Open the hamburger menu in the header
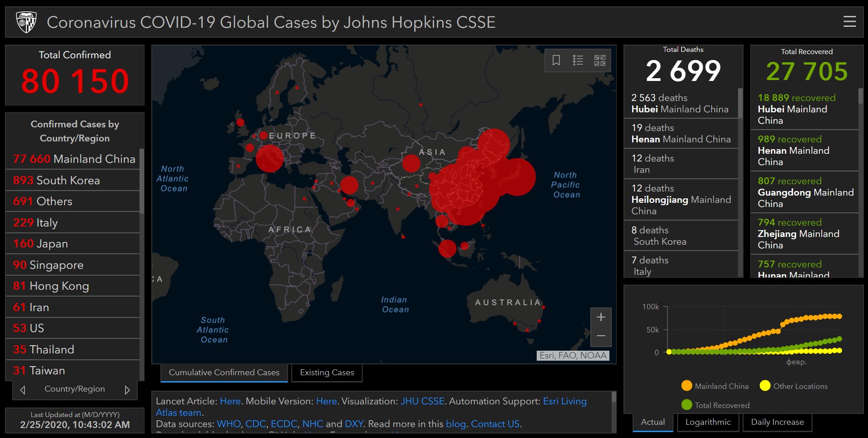 point(849,22)
